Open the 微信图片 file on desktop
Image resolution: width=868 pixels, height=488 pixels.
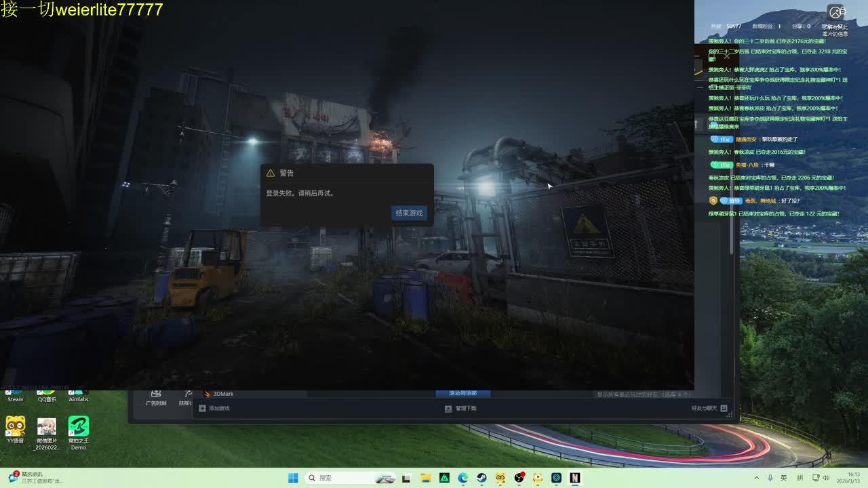47,430
